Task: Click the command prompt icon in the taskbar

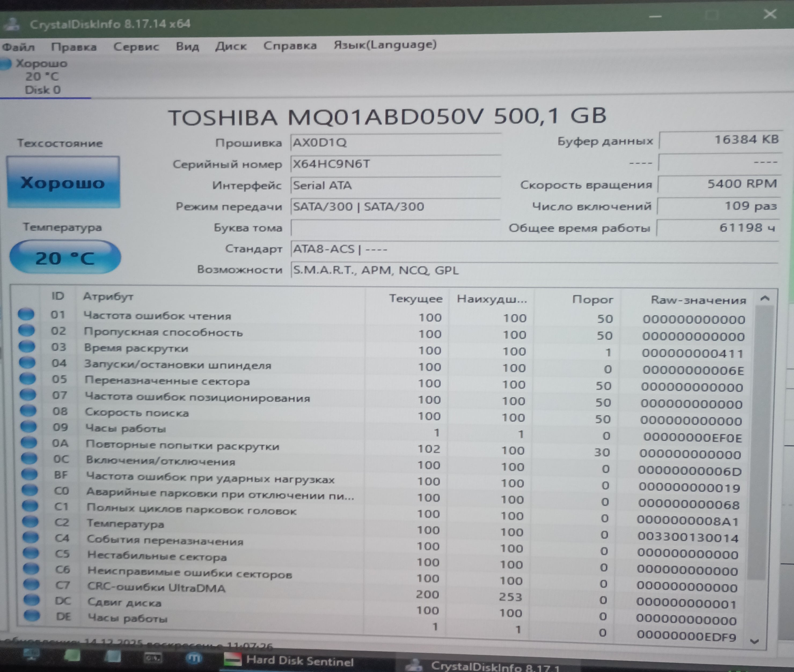Action: [x=153, y=658]
